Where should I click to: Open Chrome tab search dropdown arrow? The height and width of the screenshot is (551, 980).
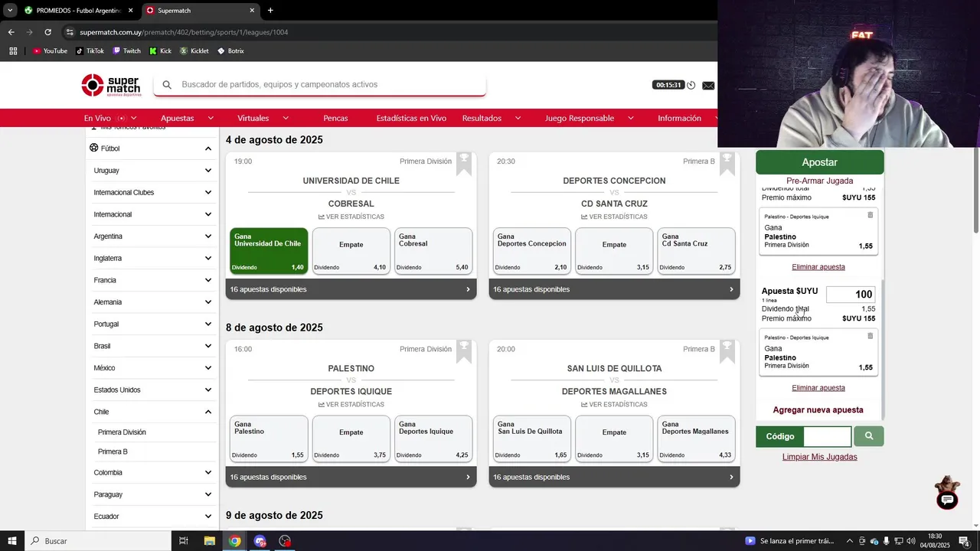10,11
